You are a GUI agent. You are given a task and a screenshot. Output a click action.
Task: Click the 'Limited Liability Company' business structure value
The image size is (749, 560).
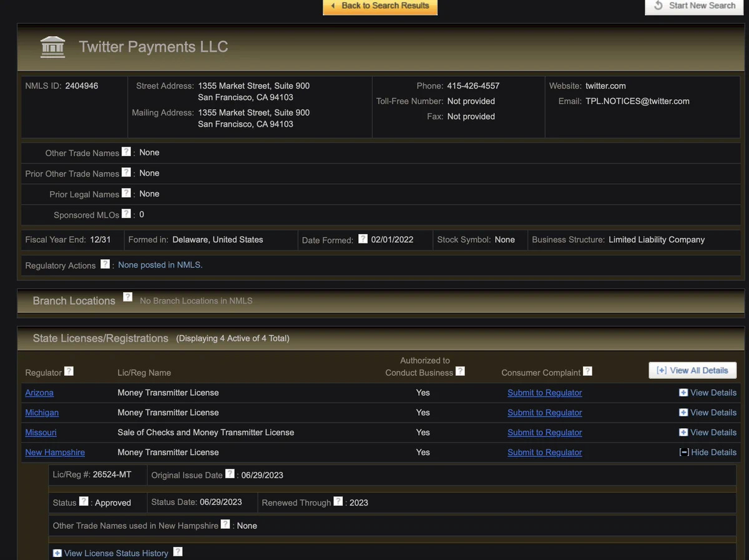click(x=657, y=240)
